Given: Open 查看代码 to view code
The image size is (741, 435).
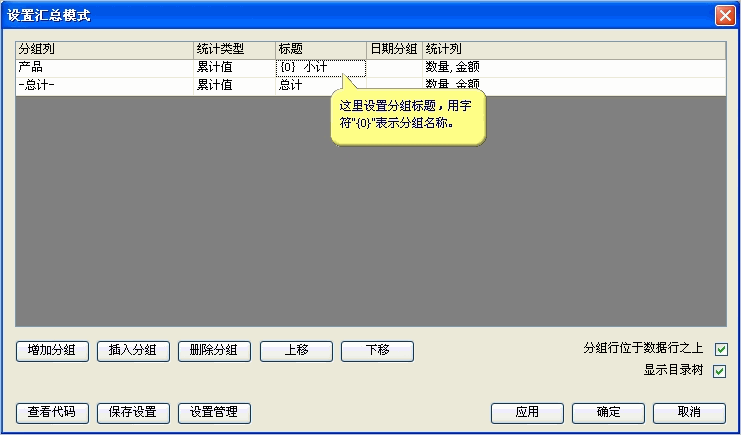Looking at the screenshot, I should (x=52, y=413).
